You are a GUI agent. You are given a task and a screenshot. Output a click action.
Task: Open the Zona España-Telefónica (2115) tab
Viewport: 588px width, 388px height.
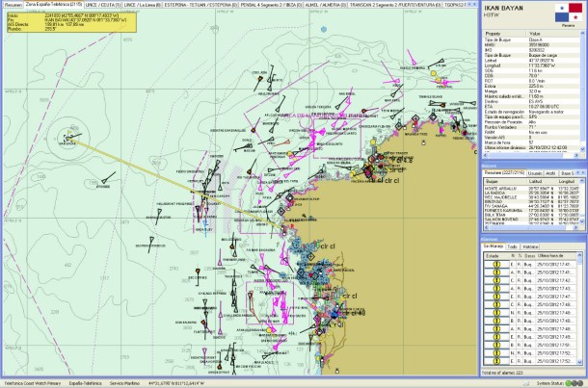pyautogui.click(x=54, y=5)
